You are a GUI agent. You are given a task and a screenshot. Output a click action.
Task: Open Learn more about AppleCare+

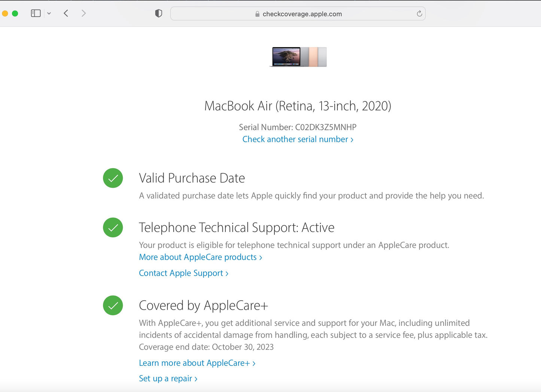tap(194, 363)
